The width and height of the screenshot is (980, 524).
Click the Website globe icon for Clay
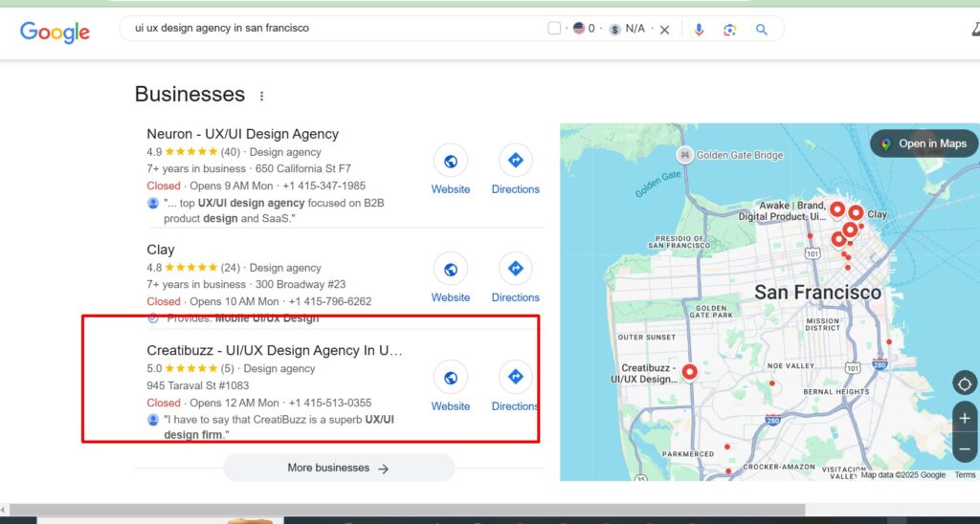[451, 270]
